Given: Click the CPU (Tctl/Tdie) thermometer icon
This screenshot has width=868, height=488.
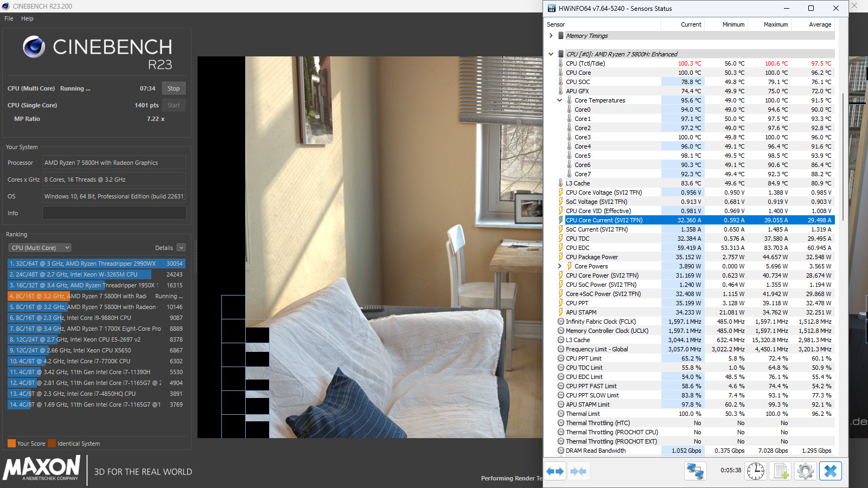Looking at the screenshot, I should tap(560, 63).
